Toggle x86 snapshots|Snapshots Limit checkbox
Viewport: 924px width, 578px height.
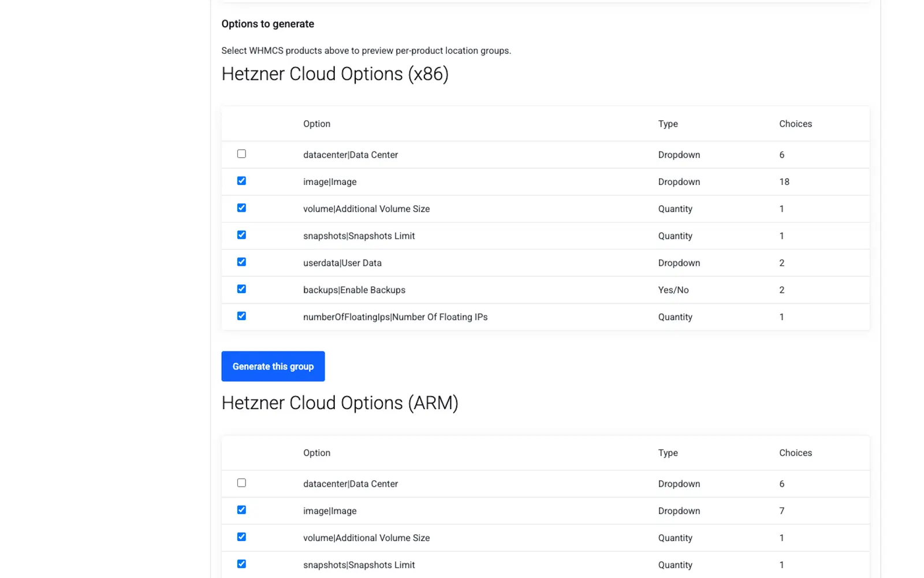point(241,235)
